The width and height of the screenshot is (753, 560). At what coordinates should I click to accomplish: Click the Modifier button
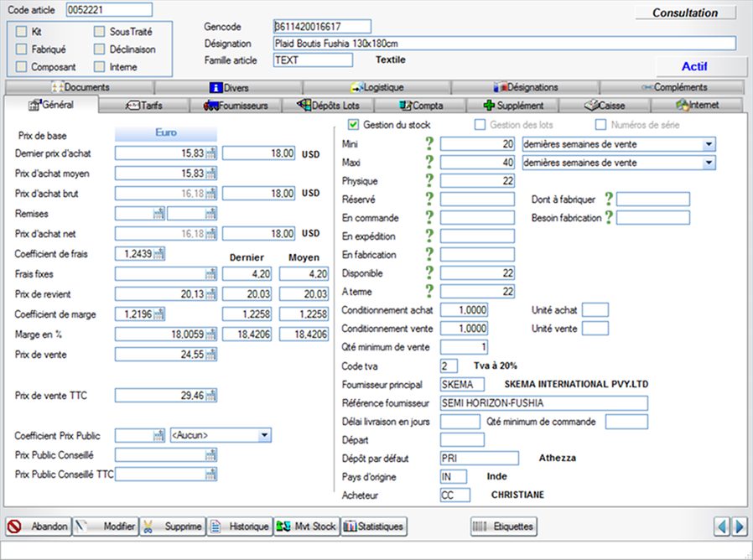click(x=106, y=526)
